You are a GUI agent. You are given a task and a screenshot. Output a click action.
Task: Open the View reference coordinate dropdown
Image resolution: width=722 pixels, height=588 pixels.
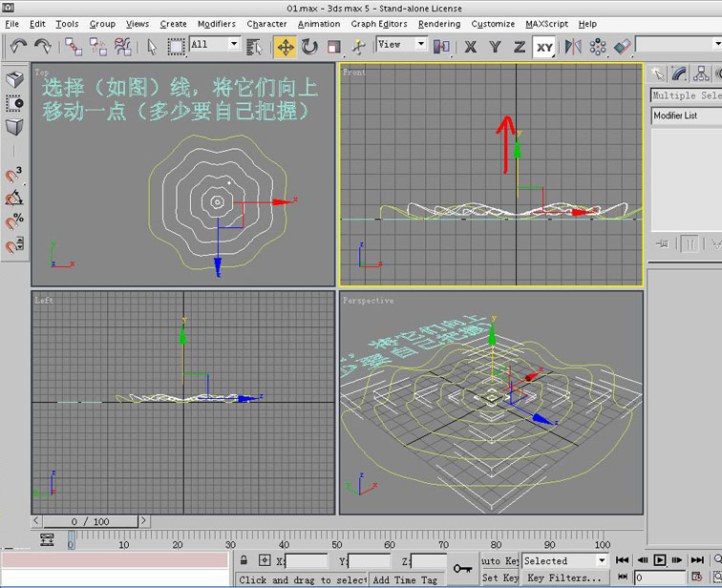pyautogui.click(x=421, y=44)
